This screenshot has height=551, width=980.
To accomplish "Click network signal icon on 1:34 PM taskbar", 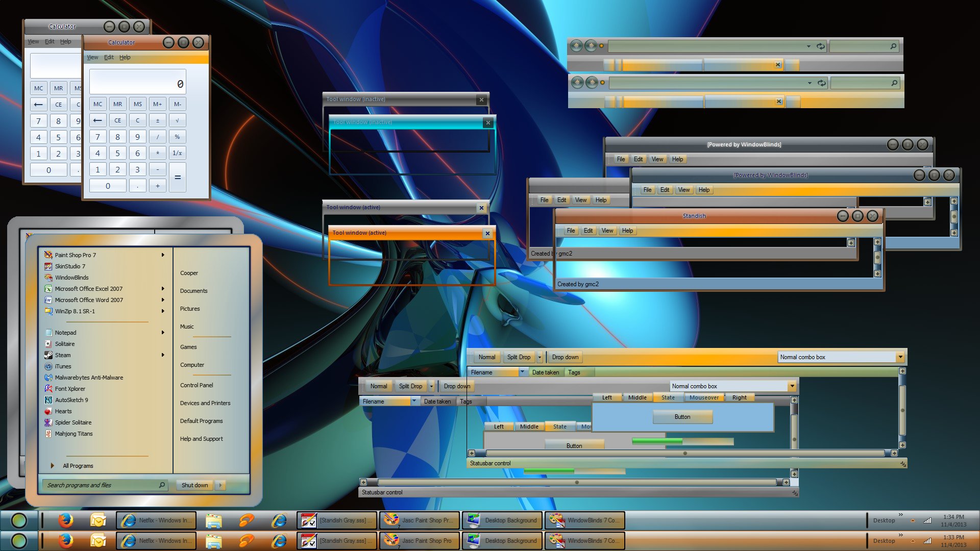I will click(927, 521).
